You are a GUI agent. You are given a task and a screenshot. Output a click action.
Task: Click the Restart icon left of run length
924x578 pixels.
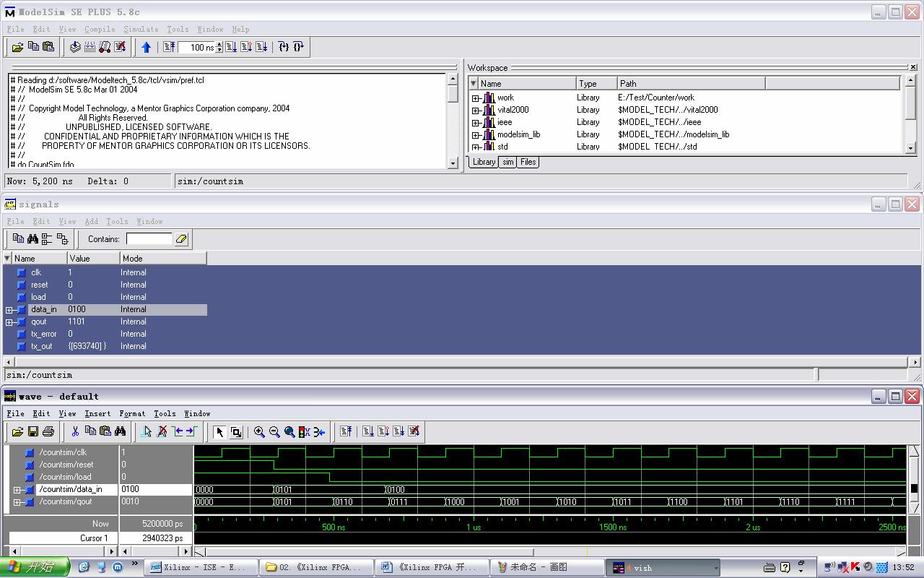[169, 47]
